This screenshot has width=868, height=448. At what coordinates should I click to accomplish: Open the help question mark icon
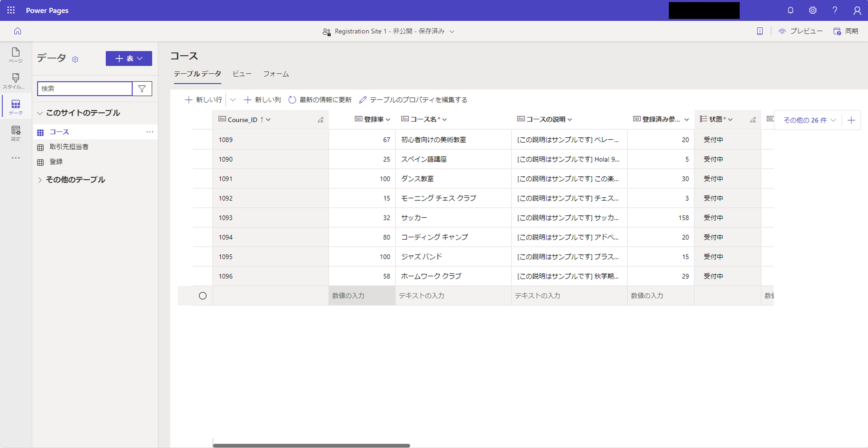[835, 10]
